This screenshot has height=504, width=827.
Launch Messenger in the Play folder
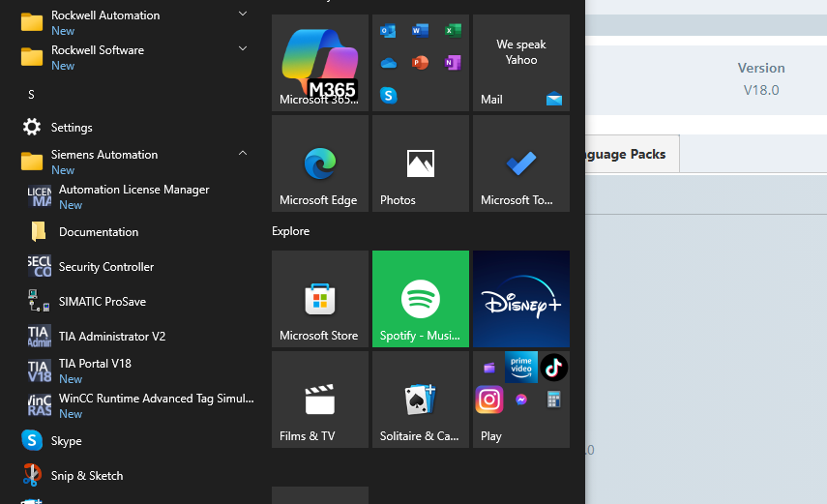click(521, 400)
